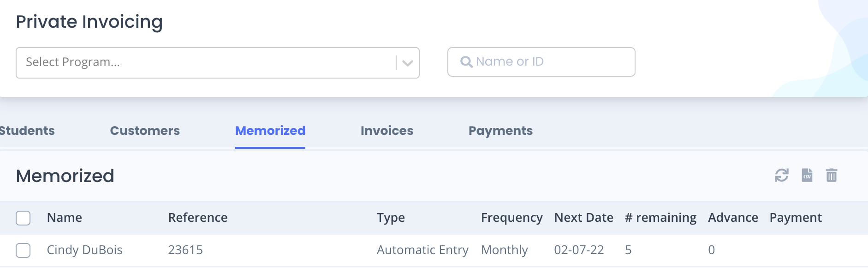This screenshot has width=868, height=268.
Task: Open the Payments tab
Action: point(500,131)
